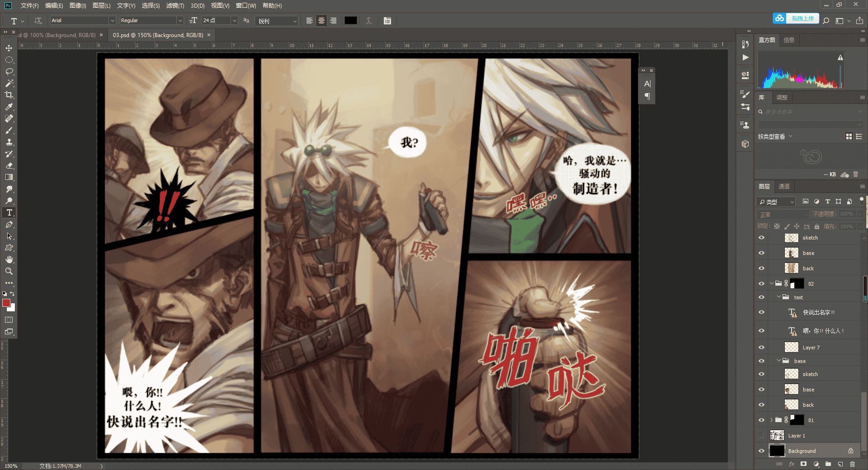Show the hidden Layer 1
Viewport: 868px width, 470px height.
(762, 436)
